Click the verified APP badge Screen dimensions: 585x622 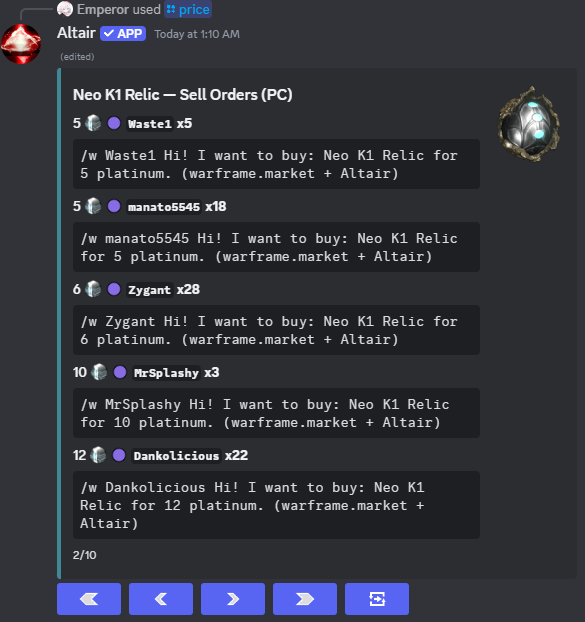[123, 34]
